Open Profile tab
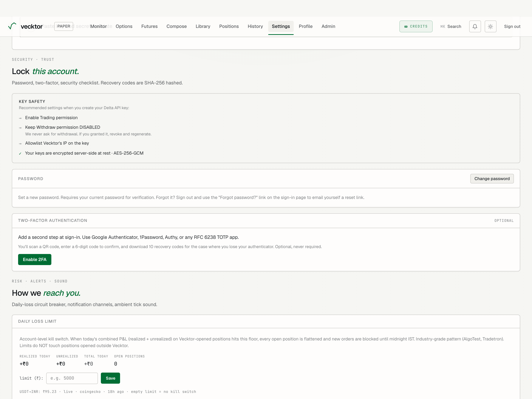The height and width of the screenshot is (399, 532). coord(306,26)
